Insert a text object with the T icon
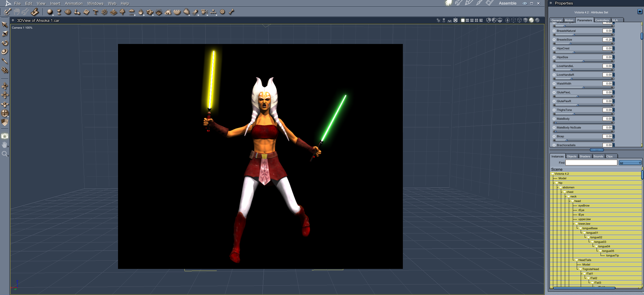This screenshot has height=295, width=644. point(95,12)
